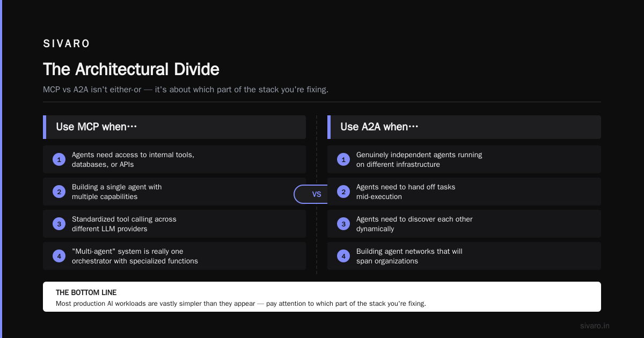Click number 4 badge beside agent networks item
Image resolution: width=644 pixels, height=338 pixels.
343,256
